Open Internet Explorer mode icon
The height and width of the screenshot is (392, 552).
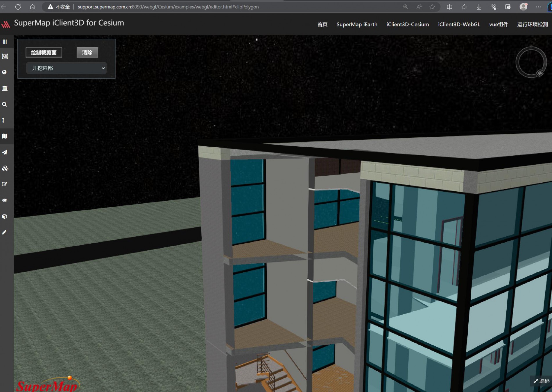coord(508,7)
